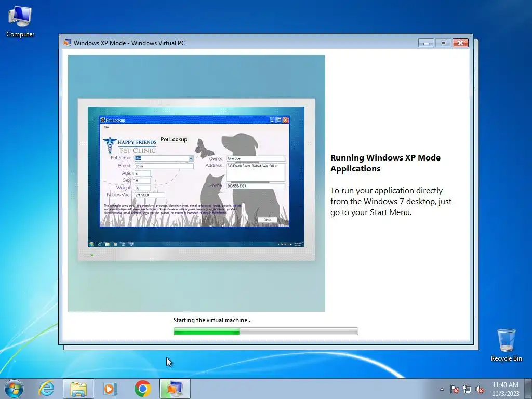Open Windows Explorer from the taskbar

(78, 389)
